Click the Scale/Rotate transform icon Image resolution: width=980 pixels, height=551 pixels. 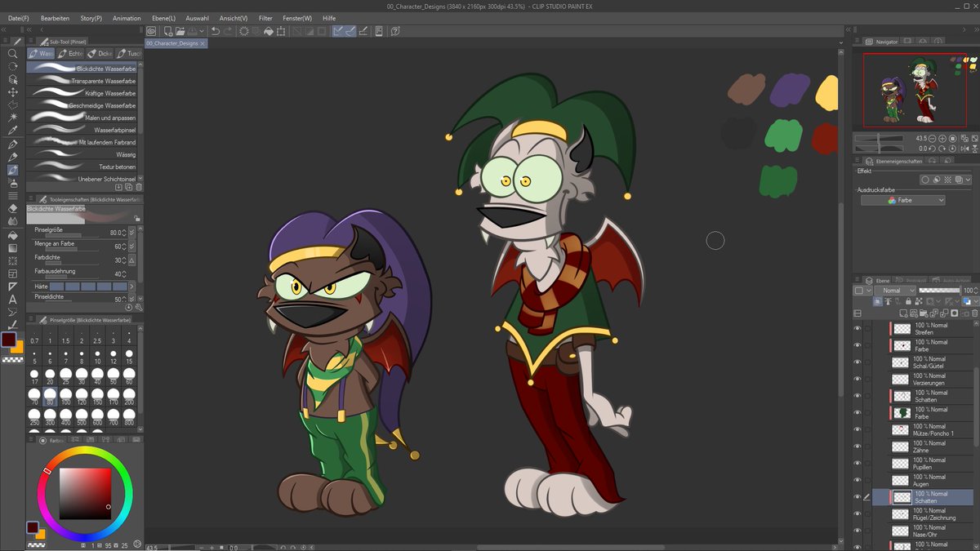pos(282,31)
